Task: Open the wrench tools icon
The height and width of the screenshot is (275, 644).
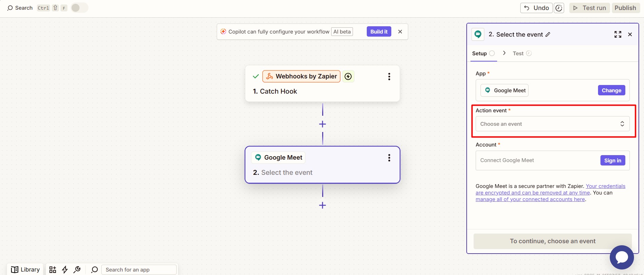Action: [77, 269]
